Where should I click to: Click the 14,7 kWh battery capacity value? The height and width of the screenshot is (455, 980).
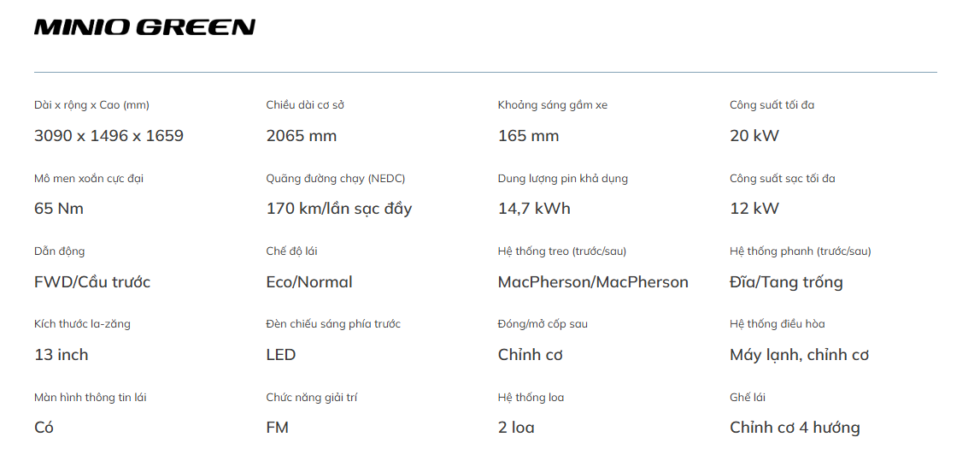tap(534, 209)
